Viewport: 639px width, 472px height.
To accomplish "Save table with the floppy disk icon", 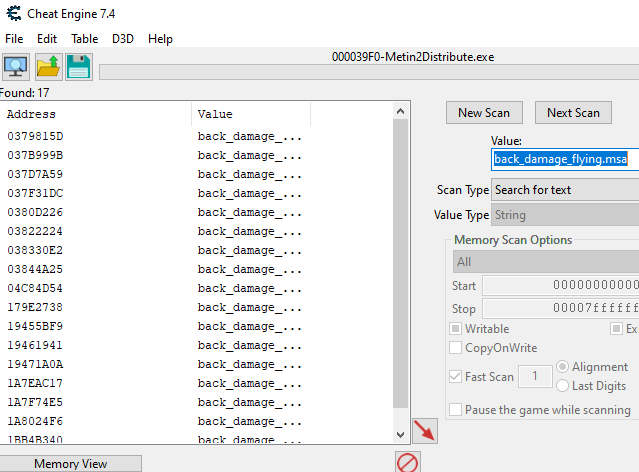I will point(79,67).
